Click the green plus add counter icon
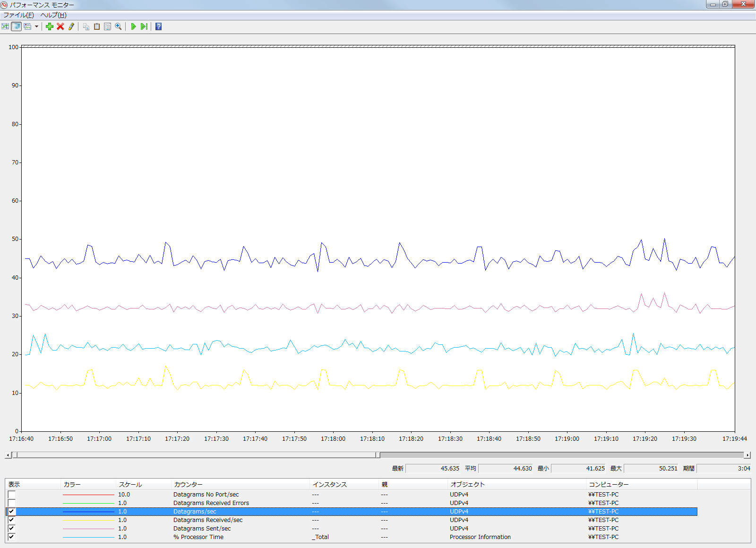Screen dimensions: 756x548 pos(50,26)
